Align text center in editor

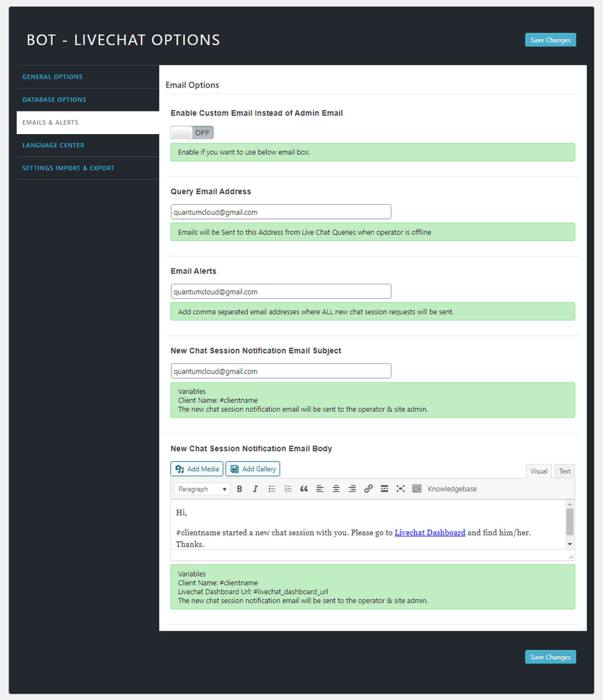point(336,489)
